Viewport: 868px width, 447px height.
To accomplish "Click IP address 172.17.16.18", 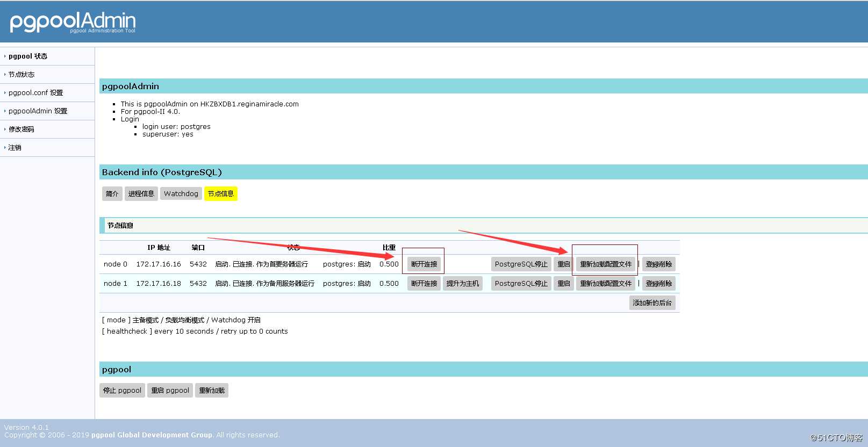I will [x=159, y=284].
